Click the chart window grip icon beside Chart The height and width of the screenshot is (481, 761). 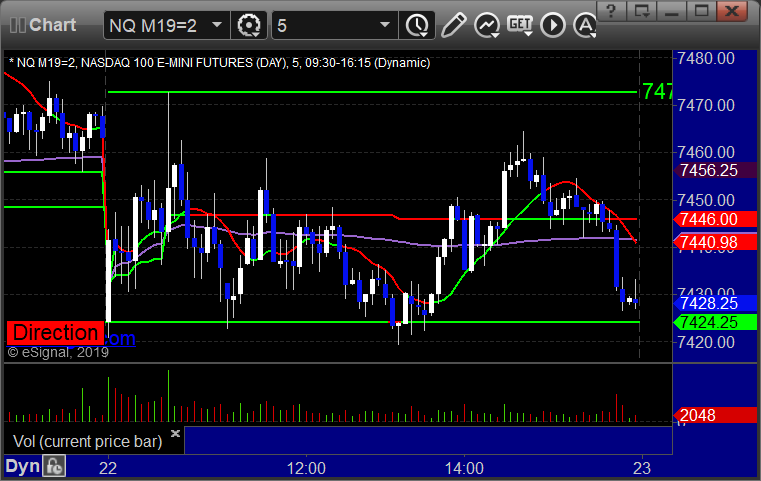click(x=17, y=25)
